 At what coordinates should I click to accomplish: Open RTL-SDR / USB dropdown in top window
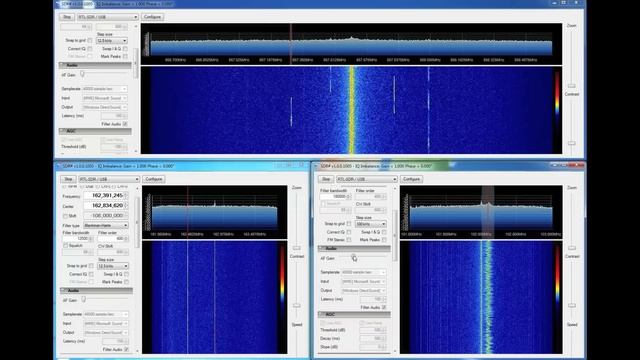[108, 17]
